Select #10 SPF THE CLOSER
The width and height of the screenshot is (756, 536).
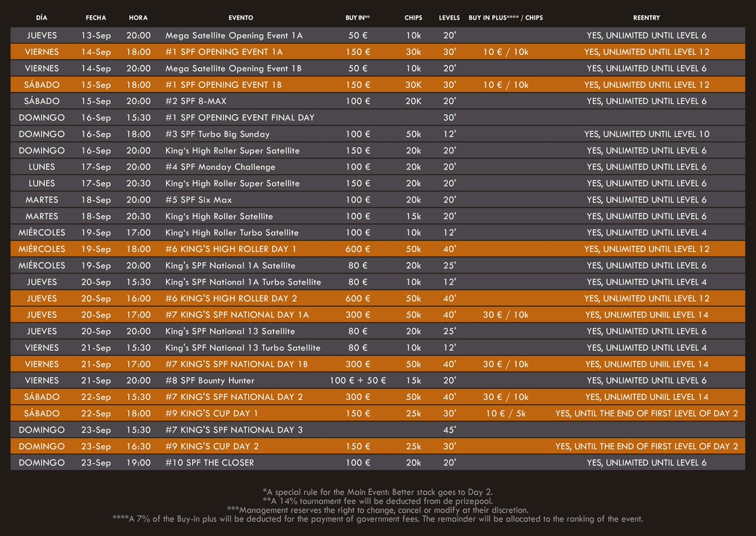tap(209, 462)
